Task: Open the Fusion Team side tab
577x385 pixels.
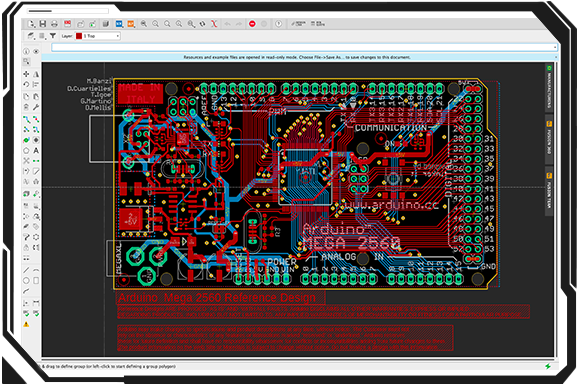Action: click(549, 192)
